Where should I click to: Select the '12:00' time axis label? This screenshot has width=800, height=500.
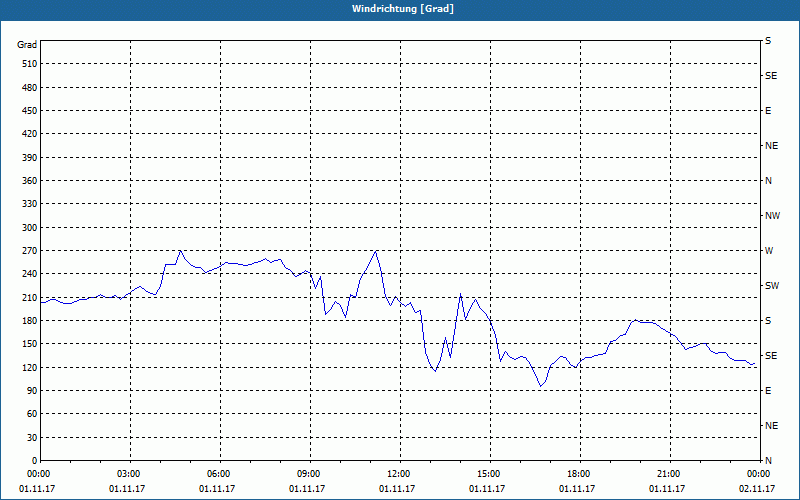click(401, 474)
